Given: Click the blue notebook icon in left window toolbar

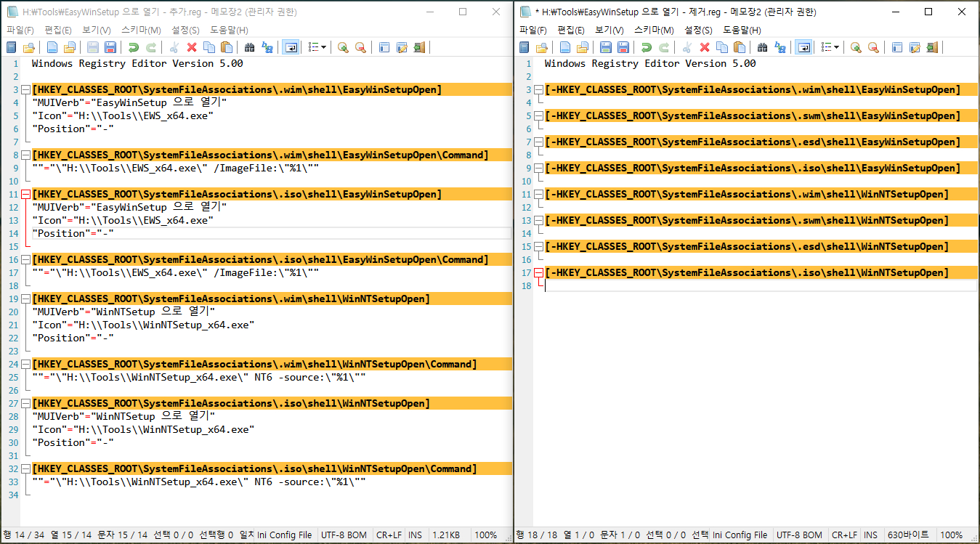Looking at the screenshot, I should click(x=12, y=47).
